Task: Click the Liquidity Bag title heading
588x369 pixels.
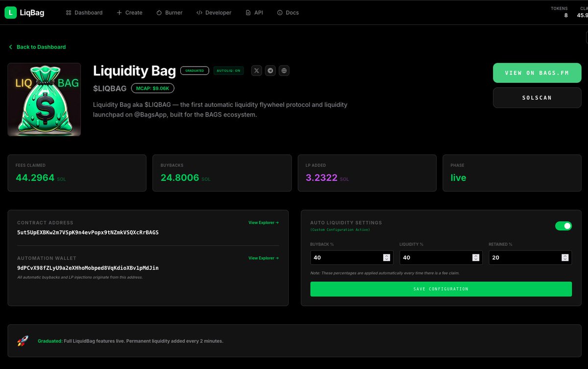Action: [x=134, y=71]
